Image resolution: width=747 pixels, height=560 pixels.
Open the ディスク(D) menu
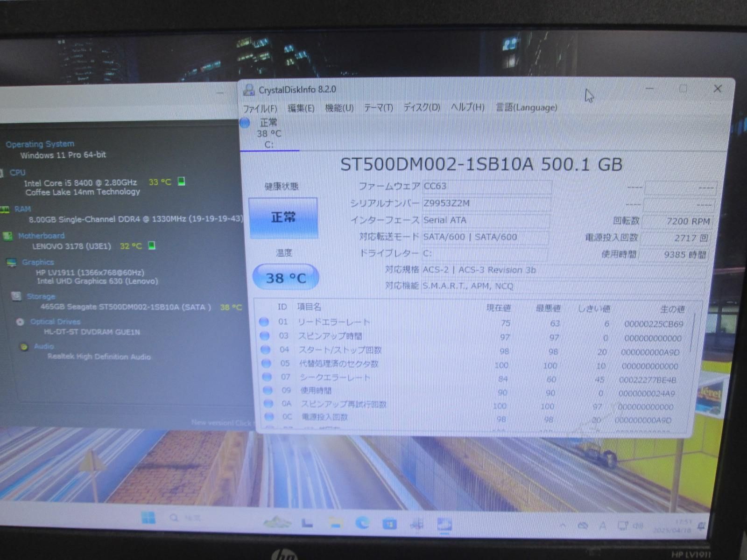pyautogui.click(x=422, y=107)
